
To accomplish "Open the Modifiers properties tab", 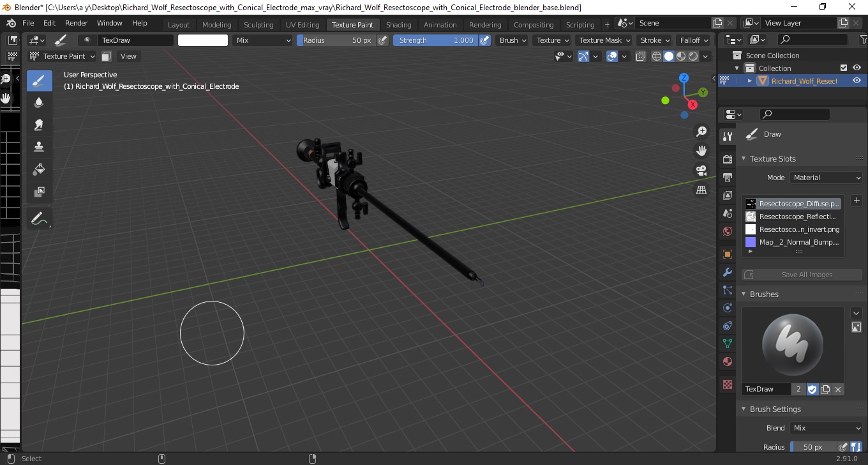I will (727, 272).
